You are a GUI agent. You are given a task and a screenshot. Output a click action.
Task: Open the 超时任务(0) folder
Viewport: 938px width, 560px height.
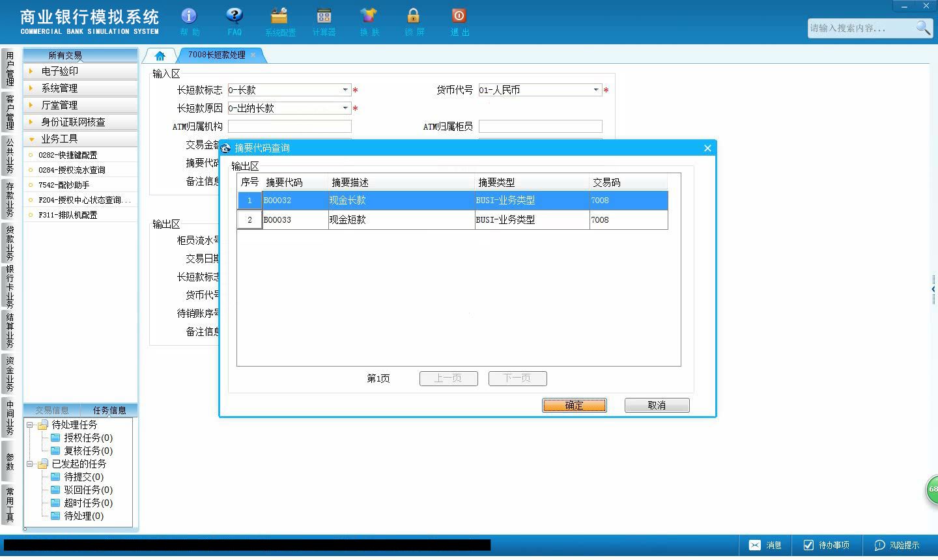81,503
